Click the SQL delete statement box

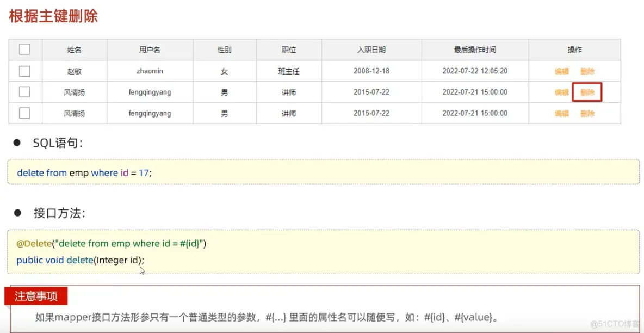[323, 172]
